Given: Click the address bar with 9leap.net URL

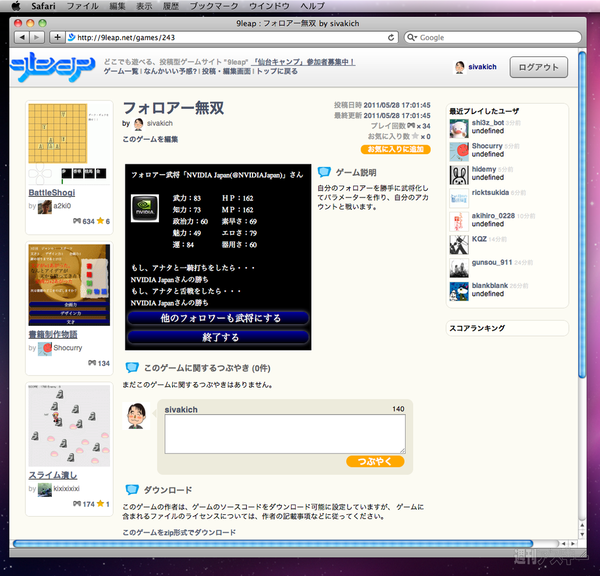Looking at the screenshot, I should point(232,38).
